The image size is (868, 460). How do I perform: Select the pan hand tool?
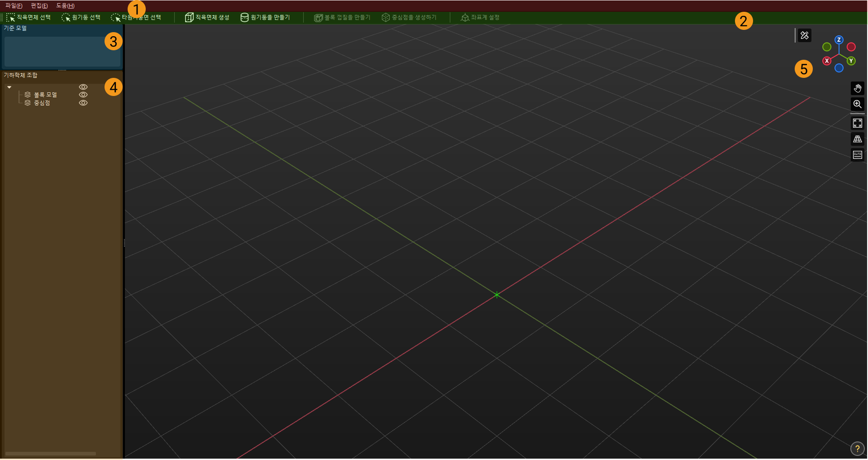coord(857,88)
